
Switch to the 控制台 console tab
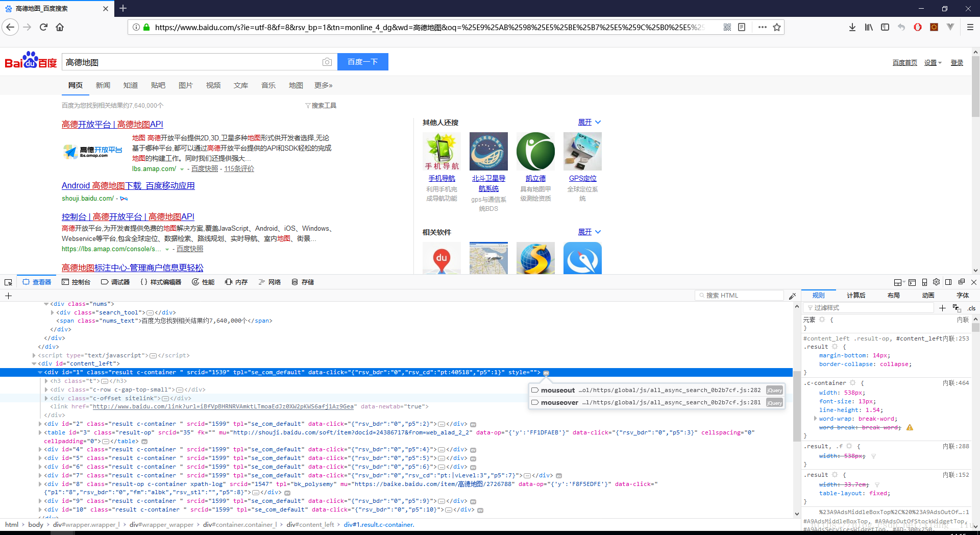pos(76,282)
